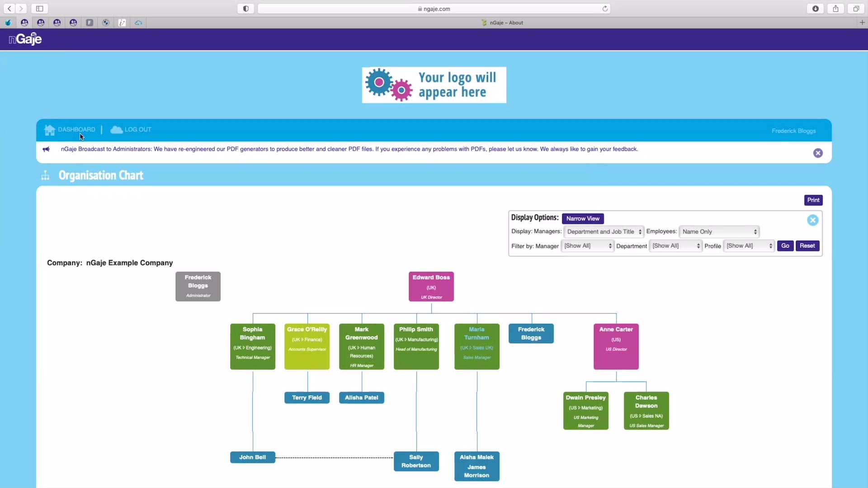868x488 pixels.
Task: Open the pinned italic i tab
Action: (122, 23)
